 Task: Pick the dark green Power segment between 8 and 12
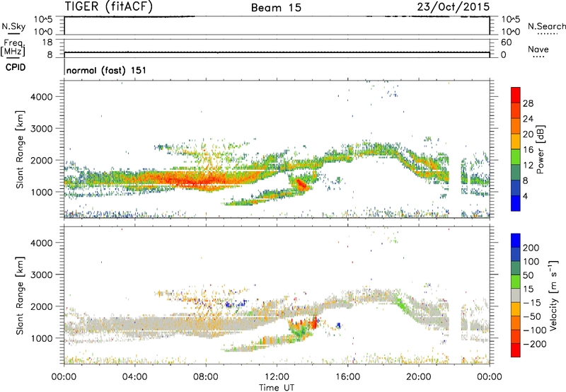point(516,172)
